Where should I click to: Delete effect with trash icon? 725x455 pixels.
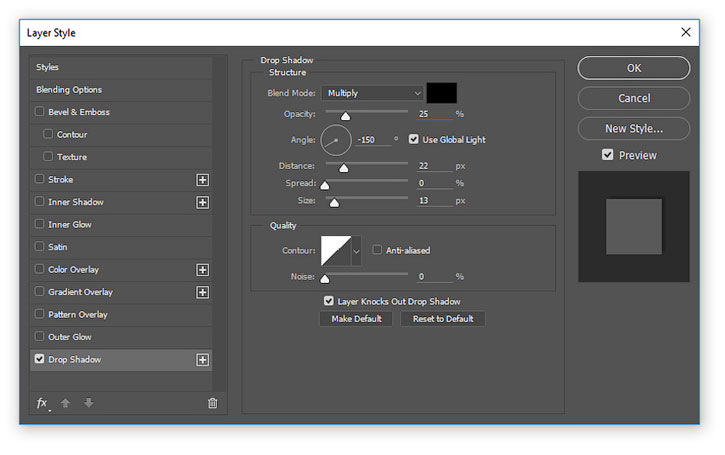coord(213,403)
